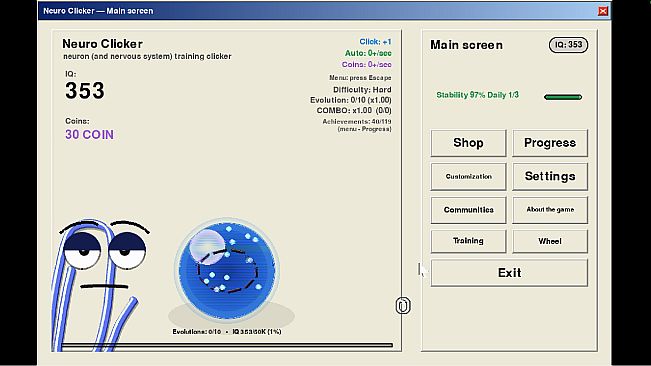Click the paperclip icon beside the panel divider

[x=402, y=305]
